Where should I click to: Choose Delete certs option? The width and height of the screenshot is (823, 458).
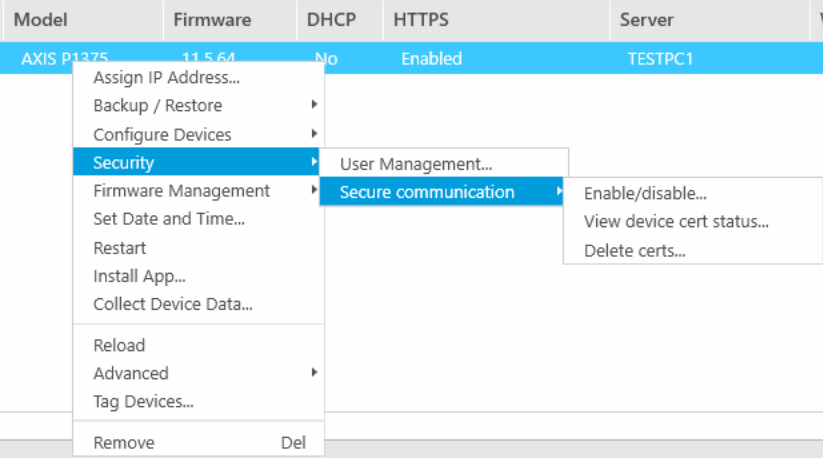634,251
